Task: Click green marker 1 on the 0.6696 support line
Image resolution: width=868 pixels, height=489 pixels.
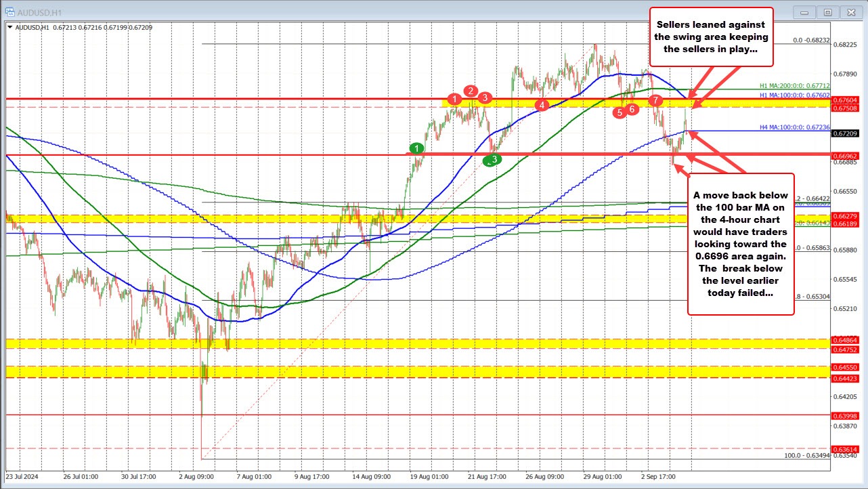Action: 416,147
